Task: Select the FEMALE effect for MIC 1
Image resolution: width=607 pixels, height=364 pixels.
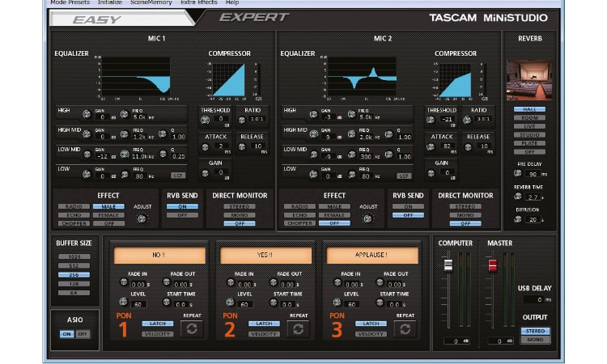Action: tap(108, 215)
